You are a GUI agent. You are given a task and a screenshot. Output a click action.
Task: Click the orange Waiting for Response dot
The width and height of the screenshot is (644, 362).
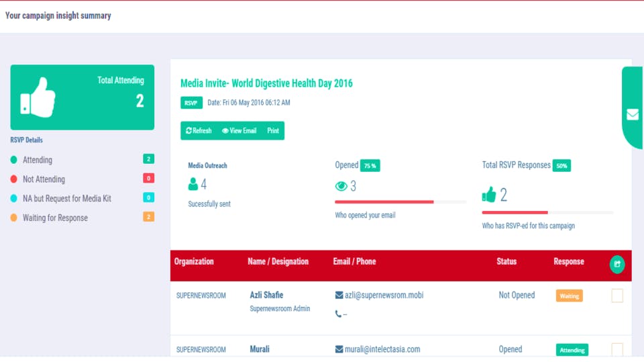[14, 218]
